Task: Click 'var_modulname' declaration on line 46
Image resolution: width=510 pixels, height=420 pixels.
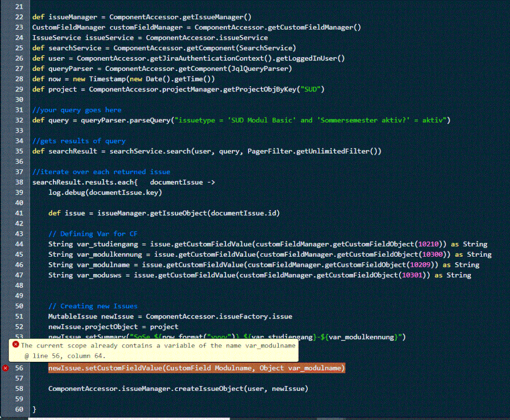Action: coord(103,265)
